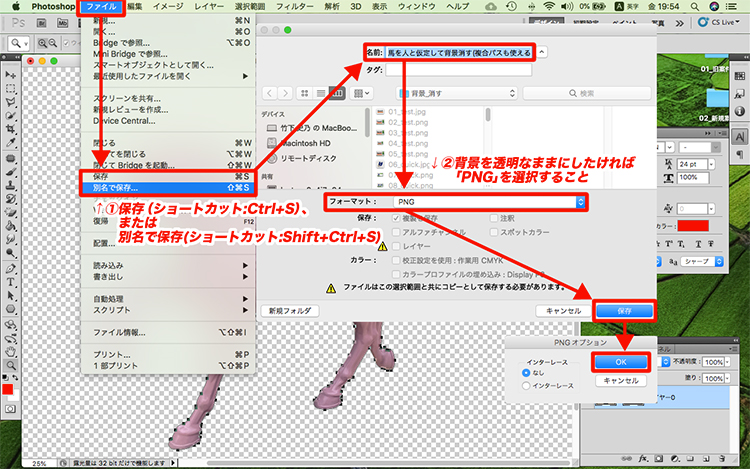The width and height of the screenshot is (750, 469).
Task: Open the CS Live dropdown
Action: tap(719, 22)
